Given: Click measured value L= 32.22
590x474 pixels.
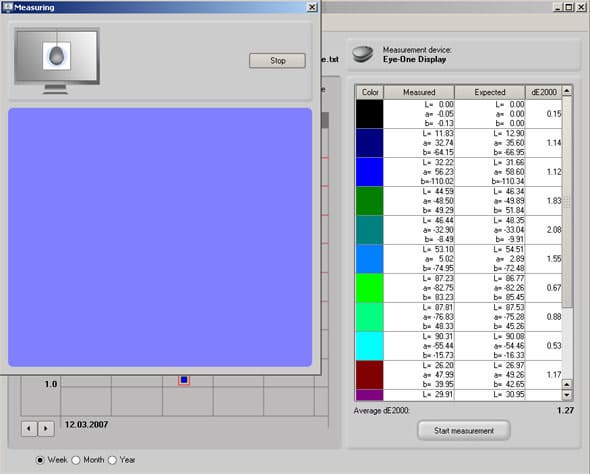Looking at the screenshot, I should pyautogui.click(x=438, y=162).
